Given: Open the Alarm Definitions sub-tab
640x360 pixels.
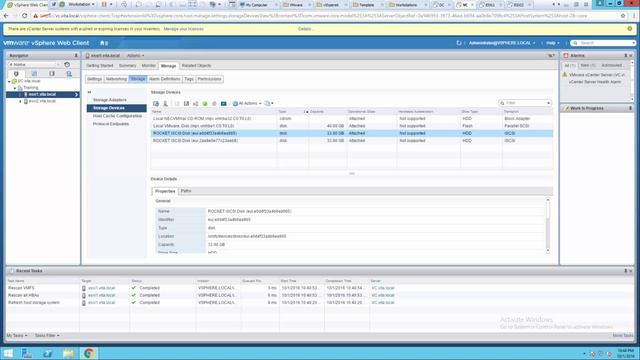Looking at the screenshot, I should [164, 79].
